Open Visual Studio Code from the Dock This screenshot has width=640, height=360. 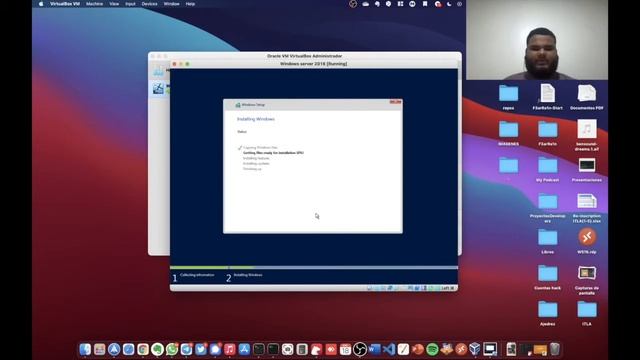tap(389, 349)
